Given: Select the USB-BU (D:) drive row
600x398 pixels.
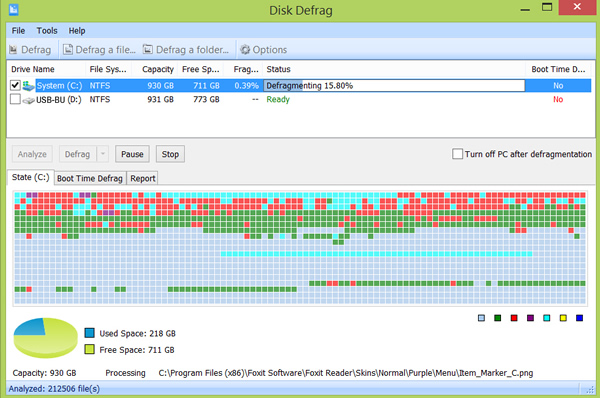Looking at the screenshot, I should coord(300,100).
